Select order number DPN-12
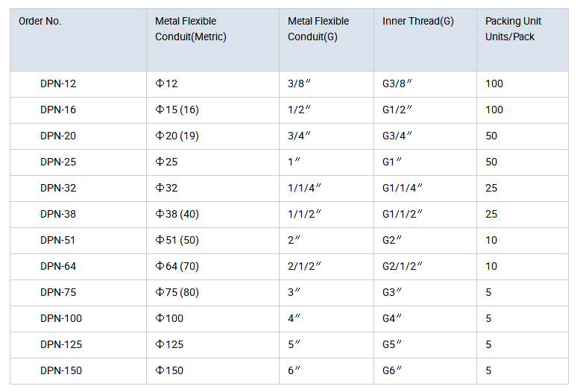The width and height of the screenshot is (583, 392). click(x=58, y=83)
